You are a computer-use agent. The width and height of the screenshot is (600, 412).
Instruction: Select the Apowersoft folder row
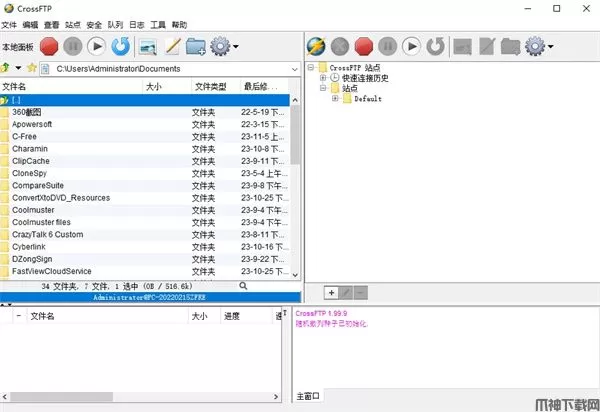click(x=145, y=124)
